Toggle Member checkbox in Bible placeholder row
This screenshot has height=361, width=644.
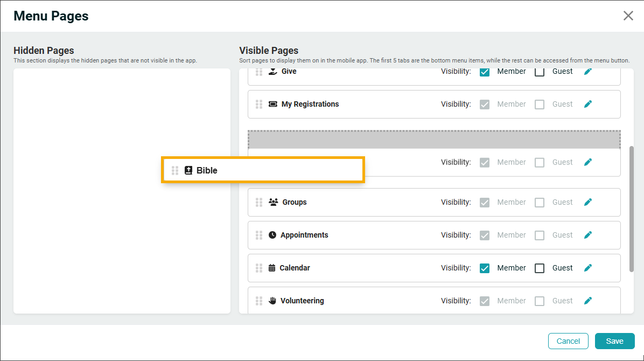point(485,162)
